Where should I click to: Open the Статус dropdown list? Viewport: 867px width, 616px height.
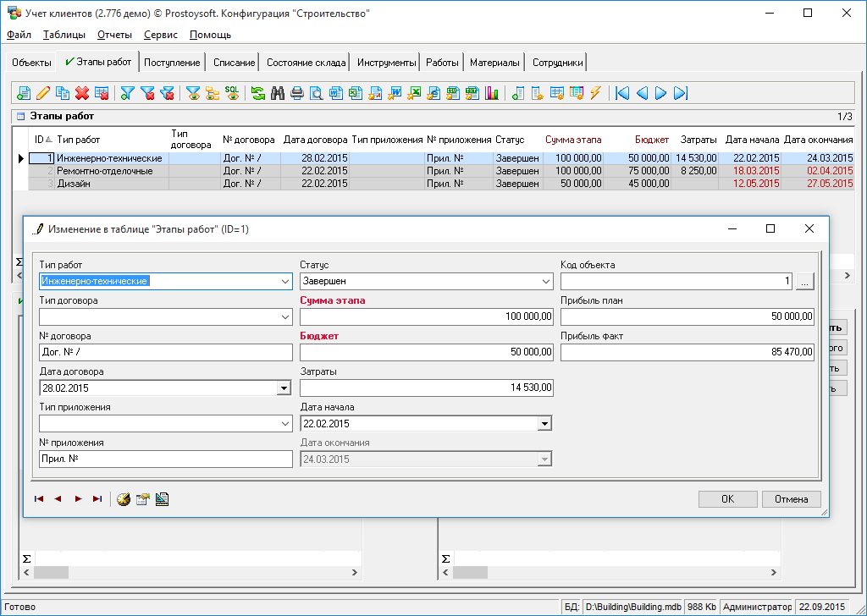click(x=546, y=281)
